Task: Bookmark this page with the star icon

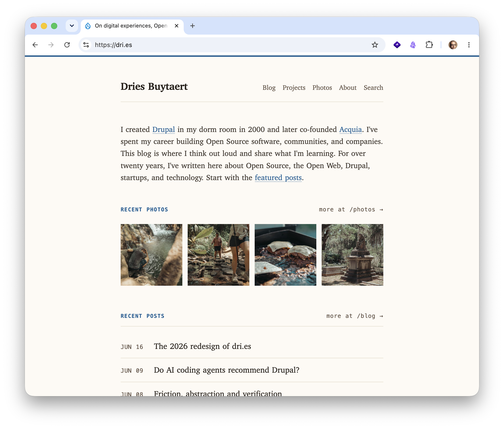Action: click(x=375, y=45)
